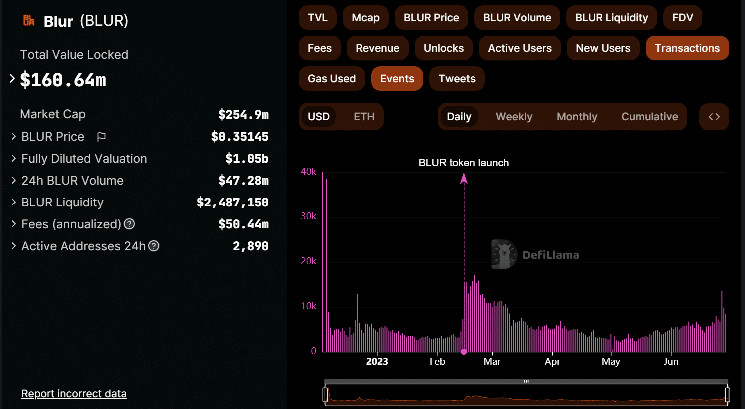Click the range slider's top drag bar
The width and height of the screenshot is (745, 409).
[526, 381]
